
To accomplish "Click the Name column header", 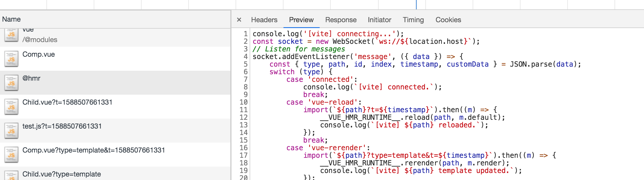I will (115, 19).
